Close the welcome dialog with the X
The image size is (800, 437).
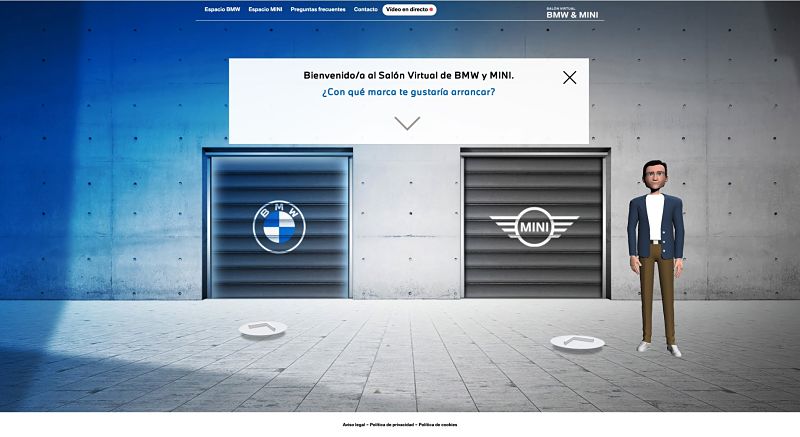click(x=569, y=78)
